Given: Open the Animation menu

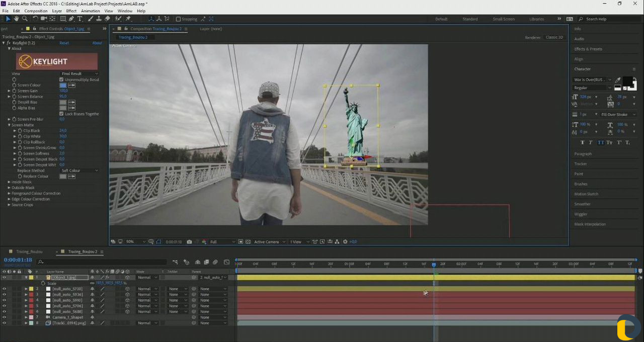Looking at the screenshot, I should pos(91,11).
